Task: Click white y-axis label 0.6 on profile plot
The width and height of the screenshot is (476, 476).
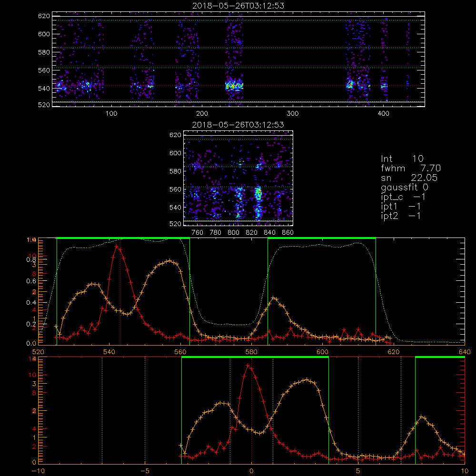Action: click(31, 281)
